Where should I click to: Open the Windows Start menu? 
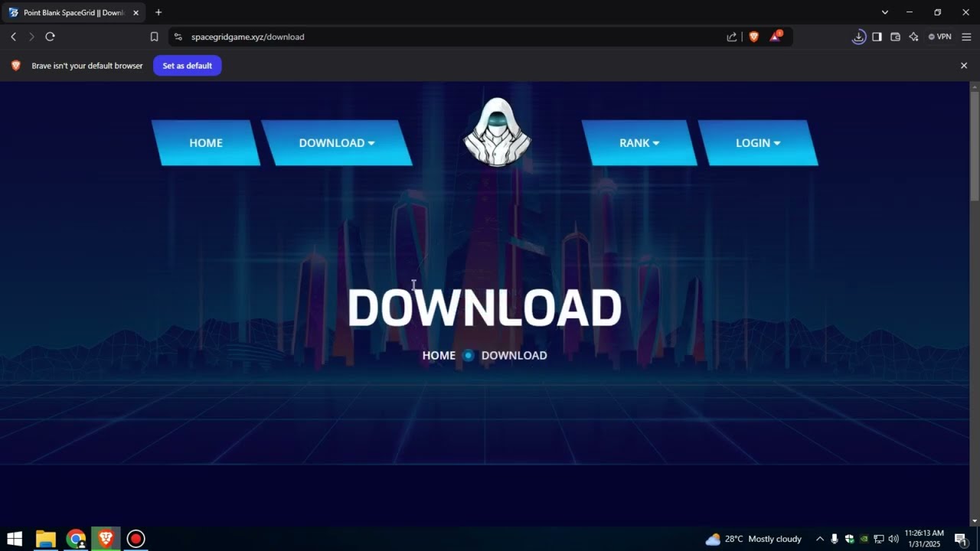click(x=14, y=539)
